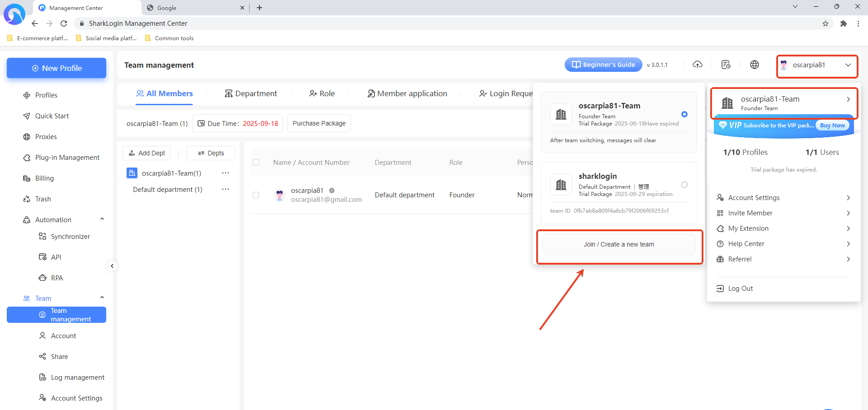Viewport: 868px width, 410px height.
Task: Collapse the sidebar with arrow handle
Action: pos(112,266)
